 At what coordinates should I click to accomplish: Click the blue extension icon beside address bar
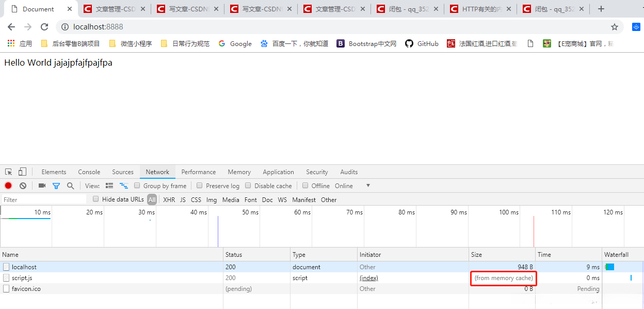[636, 27]
